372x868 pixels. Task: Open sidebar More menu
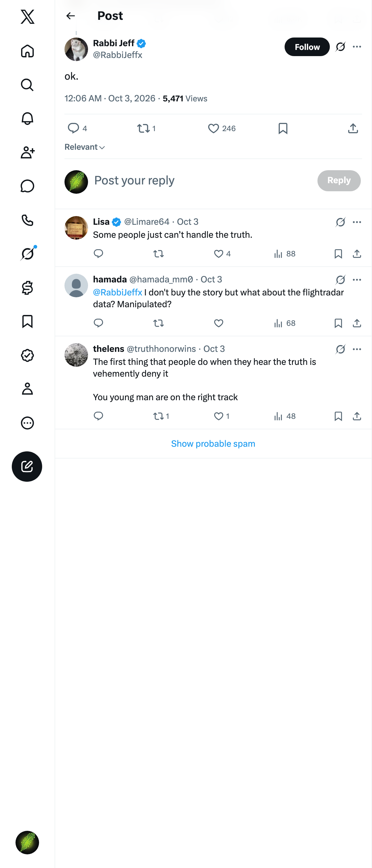coord(27,423)
